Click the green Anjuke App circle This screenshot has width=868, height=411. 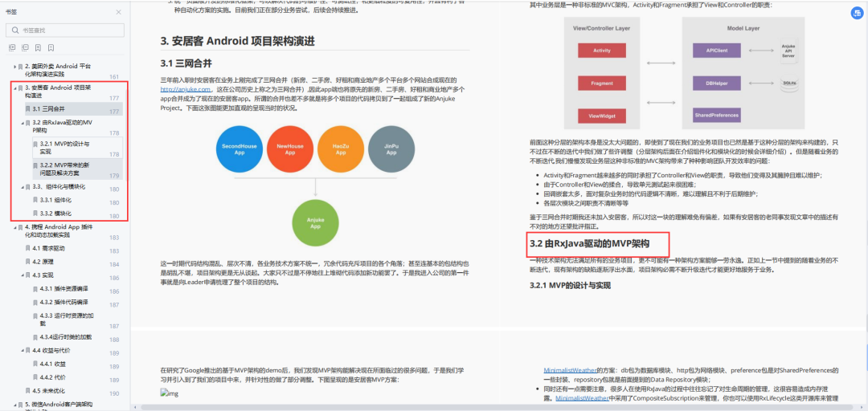pos(315,223)
